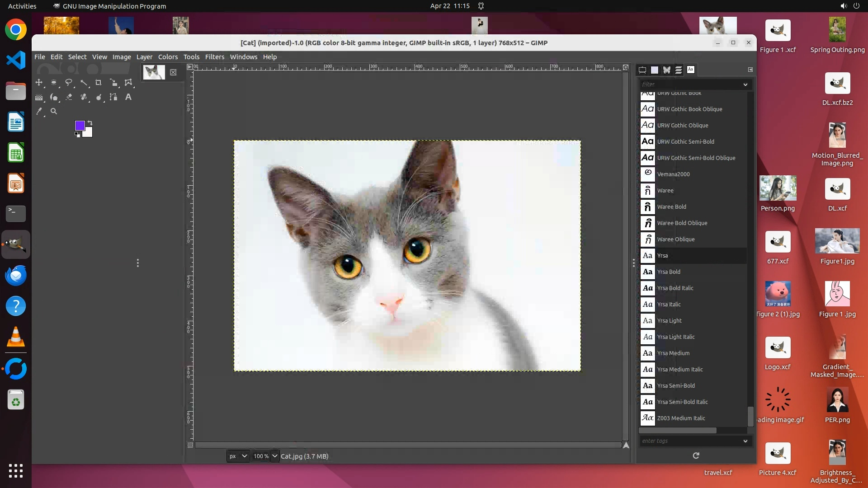The height and width of the screenshot is (488, 868).
Task: Toggle quick mask at canvas corner
Action: [x=190, y=445]
